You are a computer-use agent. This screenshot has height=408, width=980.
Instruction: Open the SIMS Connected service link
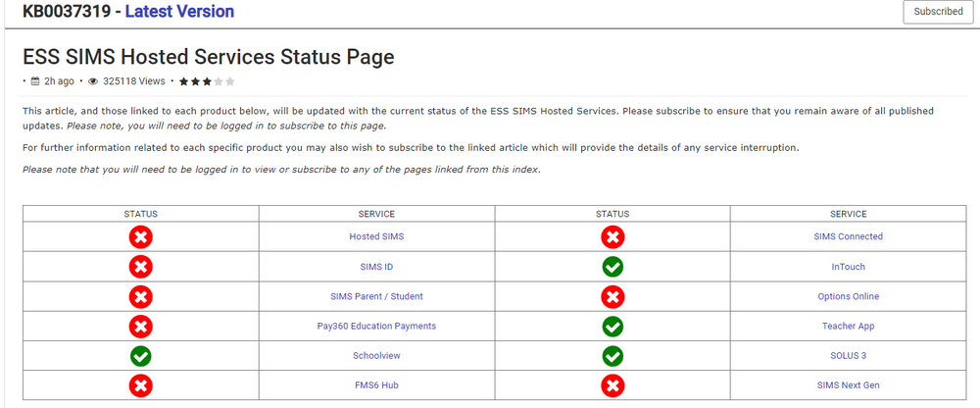(848, 236)
